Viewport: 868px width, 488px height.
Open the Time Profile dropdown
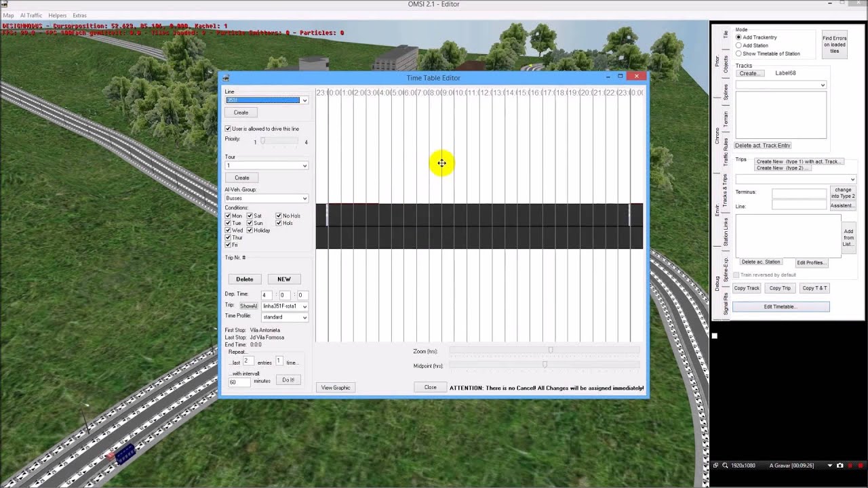[285, 317]
